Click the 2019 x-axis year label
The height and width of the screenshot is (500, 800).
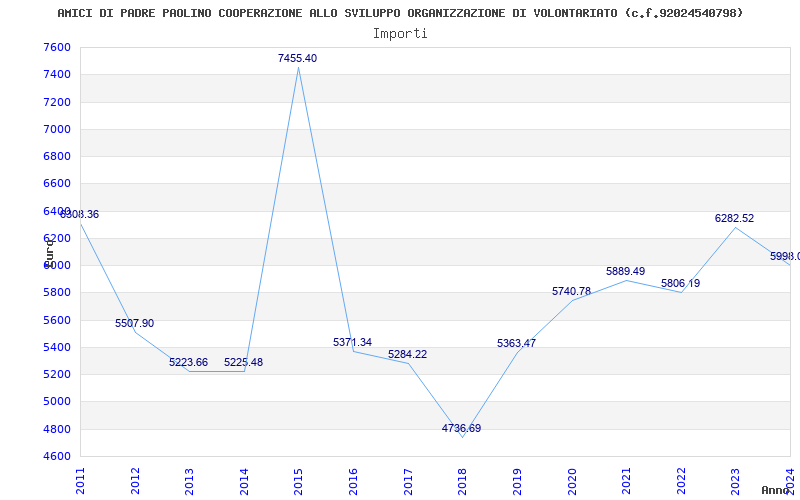click(x=517, y=481)
